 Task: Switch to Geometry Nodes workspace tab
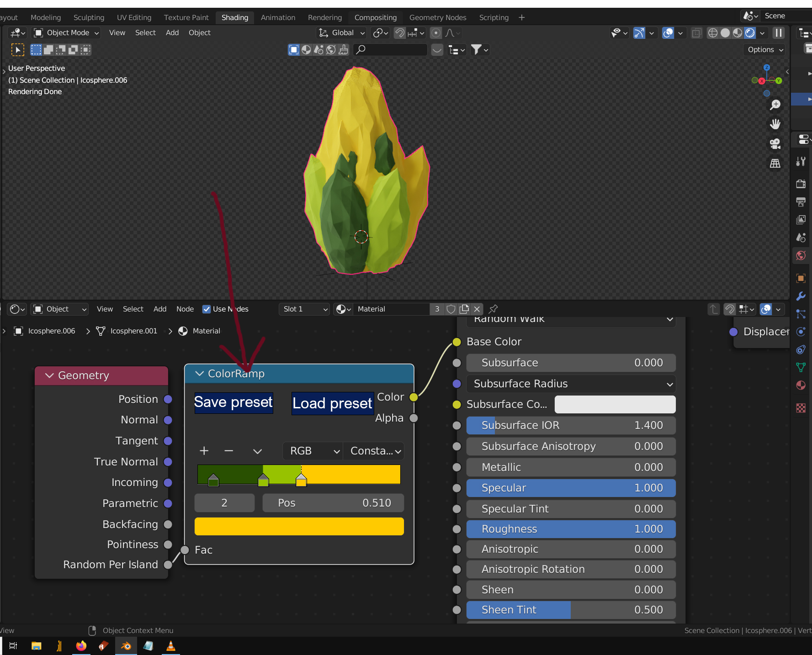coord(438,17)
